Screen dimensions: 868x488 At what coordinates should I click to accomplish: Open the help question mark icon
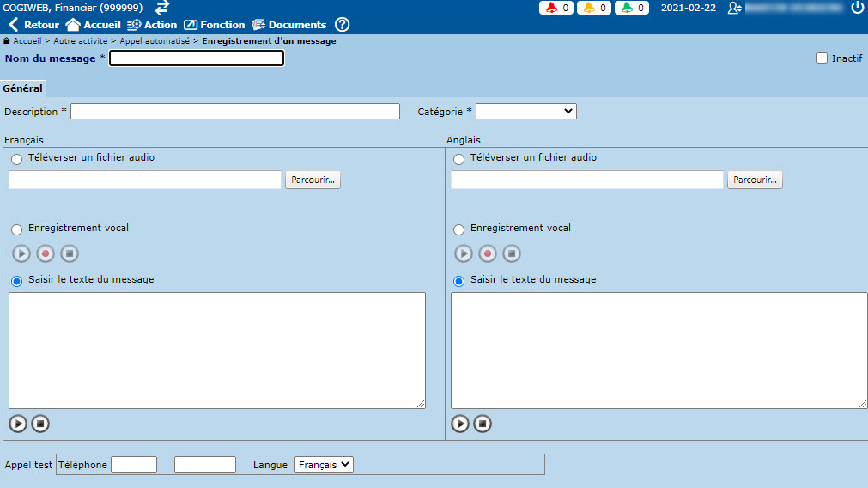pos(342,25)
